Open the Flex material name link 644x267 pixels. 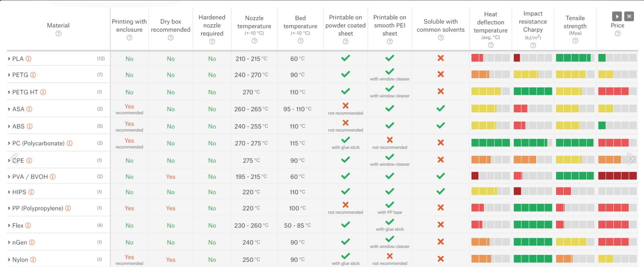pyautogui.click(x=18, y=225)
